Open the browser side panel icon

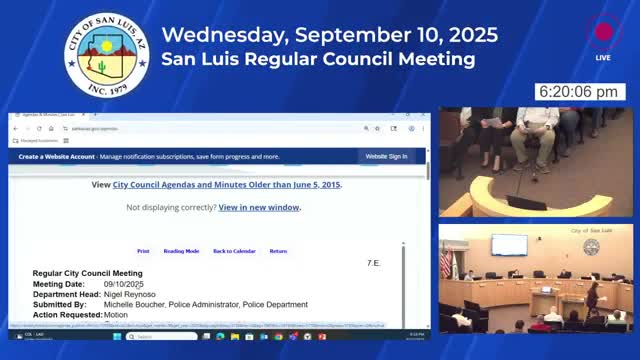pyautogui.click(x=393, y=129)
